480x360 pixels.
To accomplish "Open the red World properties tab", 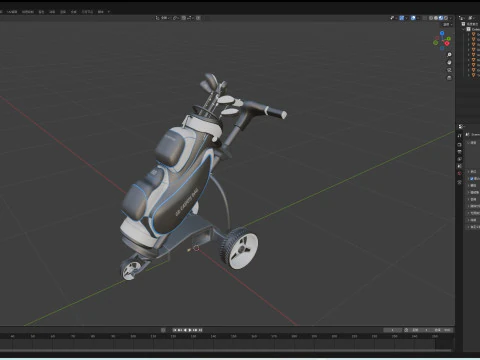I will [459, 173].
